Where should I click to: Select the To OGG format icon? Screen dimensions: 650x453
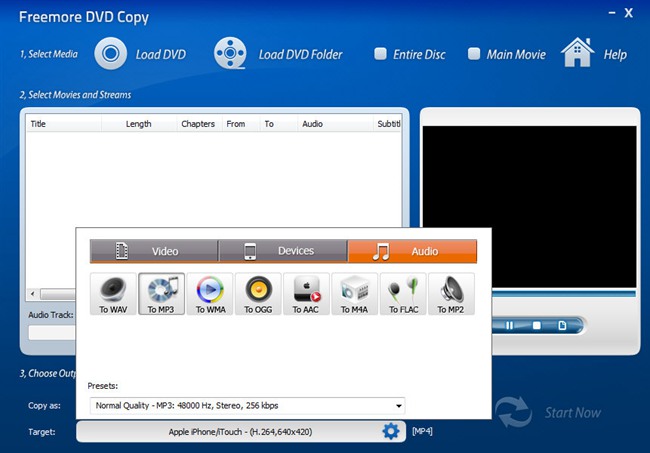point(258,294)
